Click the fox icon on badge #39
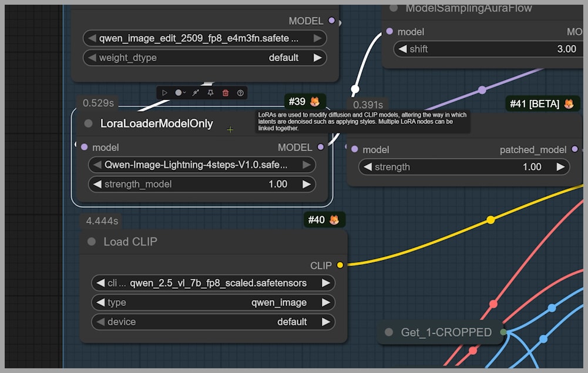 click(x=315, y=102)
